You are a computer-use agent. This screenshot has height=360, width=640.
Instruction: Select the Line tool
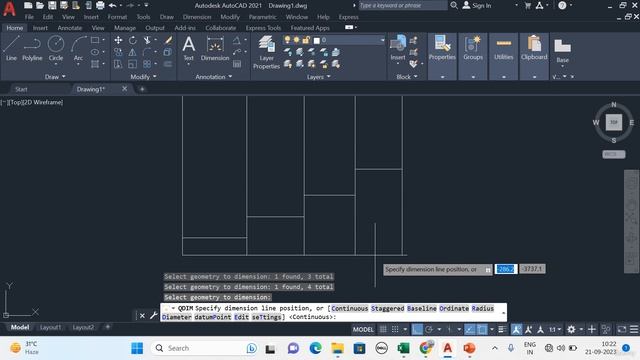(x=11, y=48)
